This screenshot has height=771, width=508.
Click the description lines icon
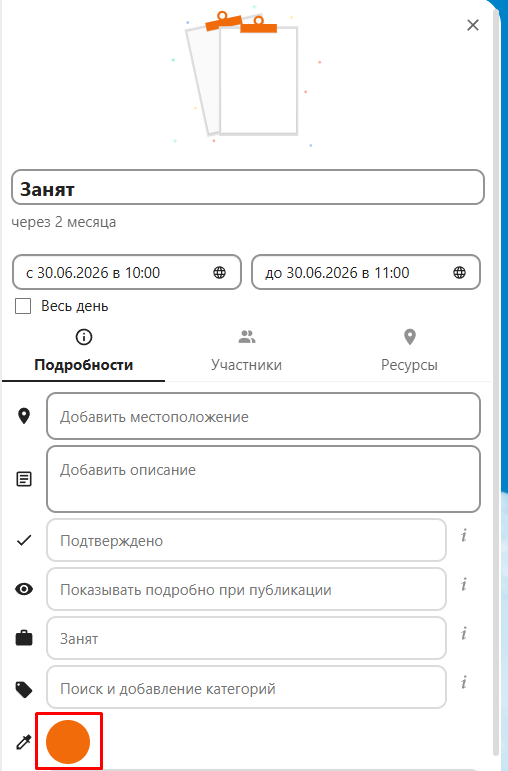24,479
